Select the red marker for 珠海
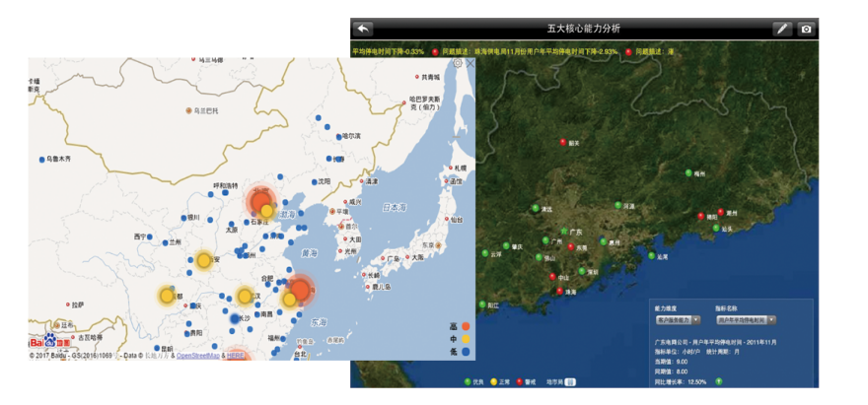This screenshot has height=405, width=868. (559, 291)
